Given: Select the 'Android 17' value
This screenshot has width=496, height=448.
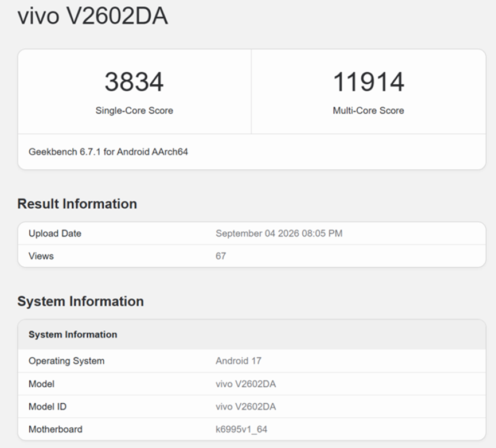Looking at the screenshot, I should pos(239,361).
